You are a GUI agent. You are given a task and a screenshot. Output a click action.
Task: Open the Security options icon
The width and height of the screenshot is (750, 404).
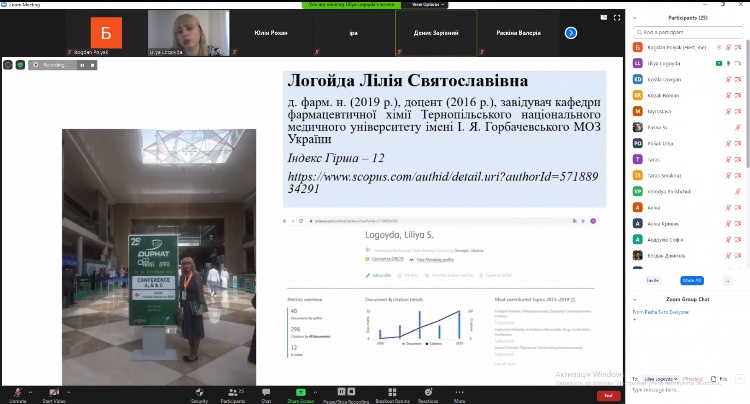point(199,390)
